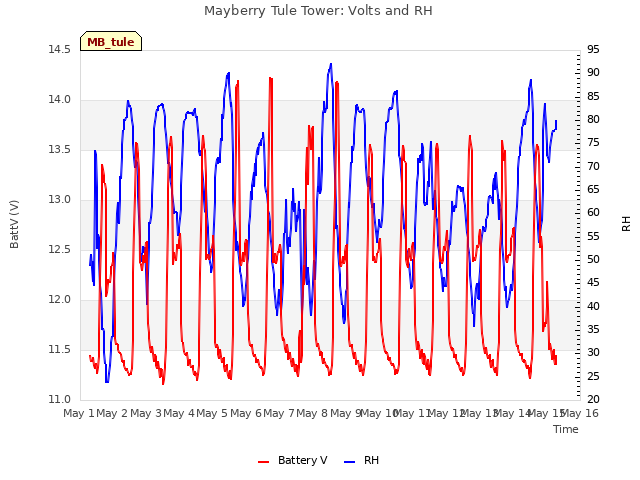Screen dimensions: 640x480
Task: Click the May 6 date tick
Action: (x=246, y=413)
